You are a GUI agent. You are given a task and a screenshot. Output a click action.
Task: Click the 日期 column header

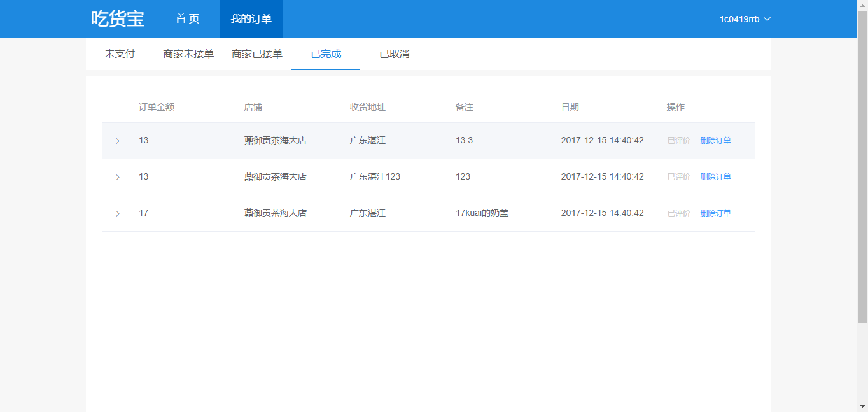tap(570, 107)
